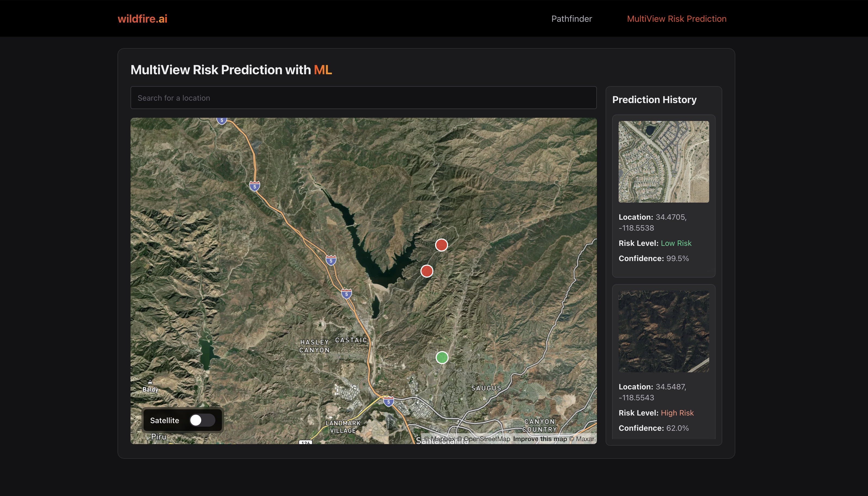The height and width of the screenshot is (496, 868).
Task: Click the topmost Interstate 5 shield on the map
Action: pos(222,120)
